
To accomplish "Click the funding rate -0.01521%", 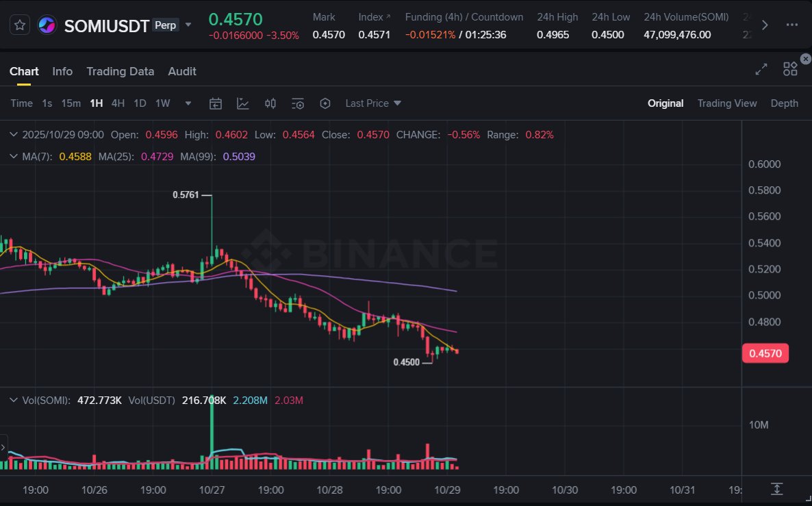I will click(x=430, y=35).
